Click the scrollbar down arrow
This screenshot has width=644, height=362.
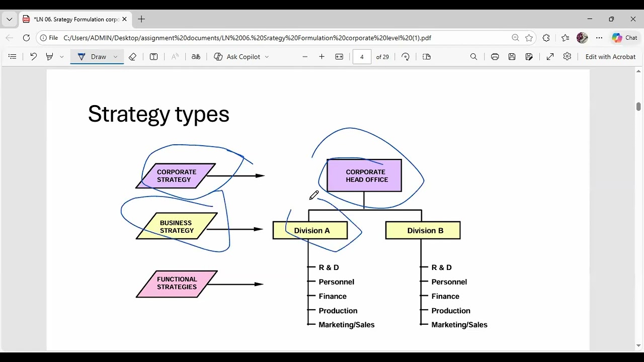click(638, 346)
